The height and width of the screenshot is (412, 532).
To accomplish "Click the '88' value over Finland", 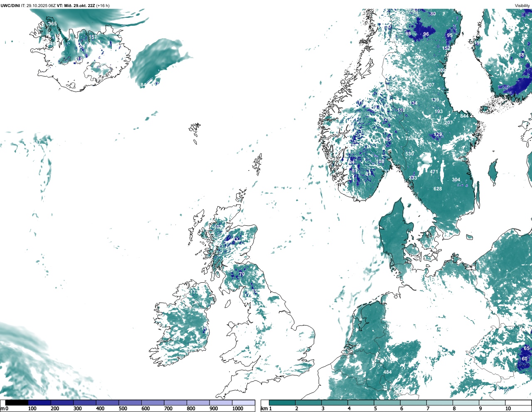I will (x=521, y=55).
